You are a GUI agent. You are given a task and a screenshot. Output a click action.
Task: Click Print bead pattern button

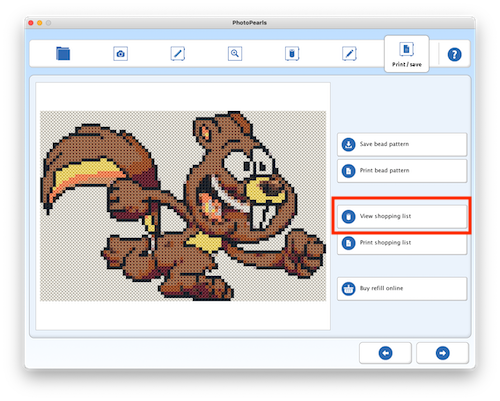point(402,171)
